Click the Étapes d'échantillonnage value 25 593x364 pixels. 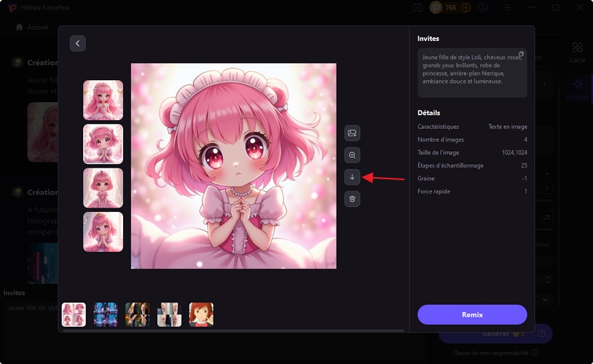524,165
